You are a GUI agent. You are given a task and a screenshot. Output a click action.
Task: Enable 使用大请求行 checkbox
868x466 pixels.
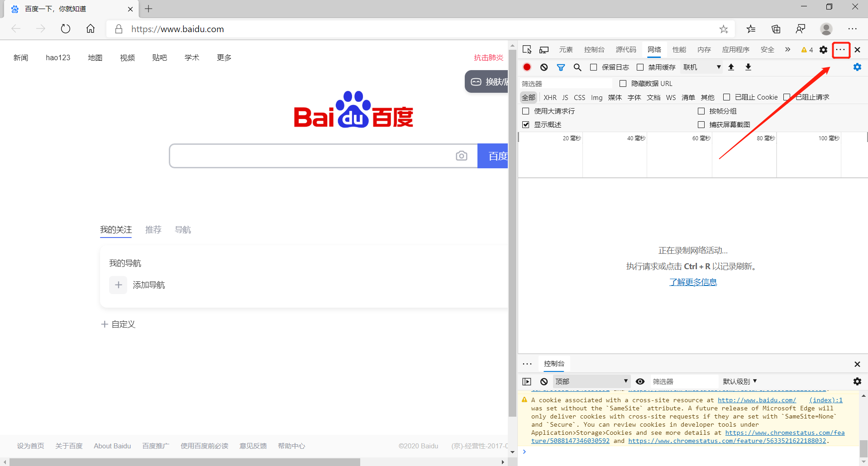[525, 111]
